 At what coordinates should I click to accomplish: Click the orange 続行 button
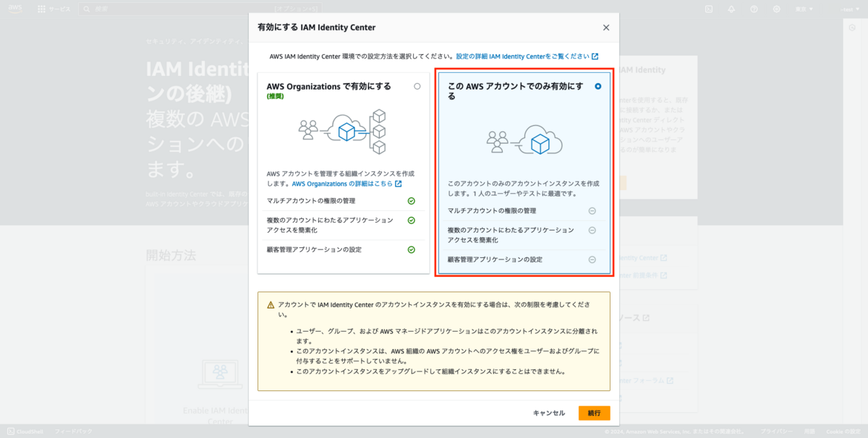pyautogui.click(x=594, y=413)
